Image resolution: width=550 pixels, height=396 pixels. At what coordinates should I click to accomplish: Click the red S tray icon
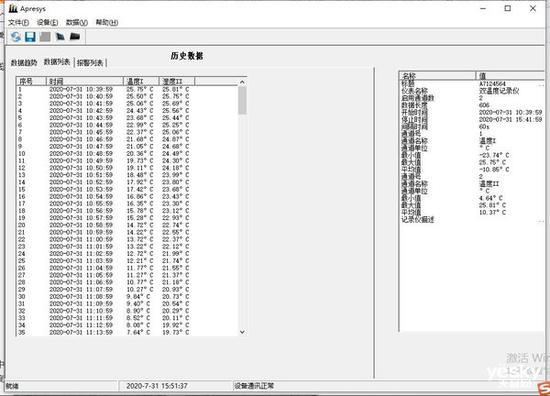543,389
